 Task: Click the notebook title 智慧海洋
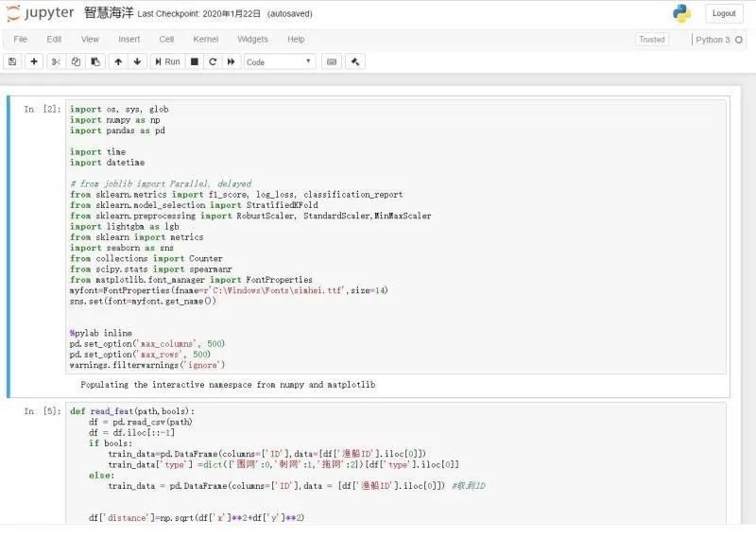coord(108,13)
